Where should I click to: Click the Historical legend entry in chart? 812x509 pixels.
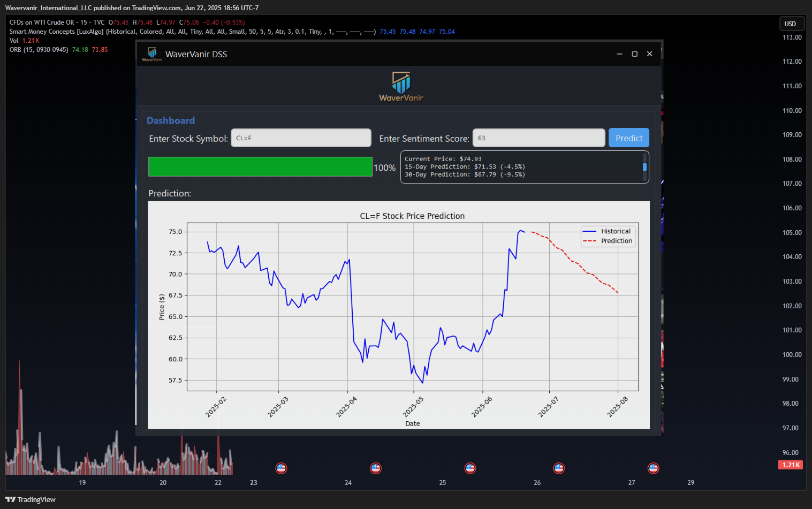pyautogui.click(x=607, y=231)
